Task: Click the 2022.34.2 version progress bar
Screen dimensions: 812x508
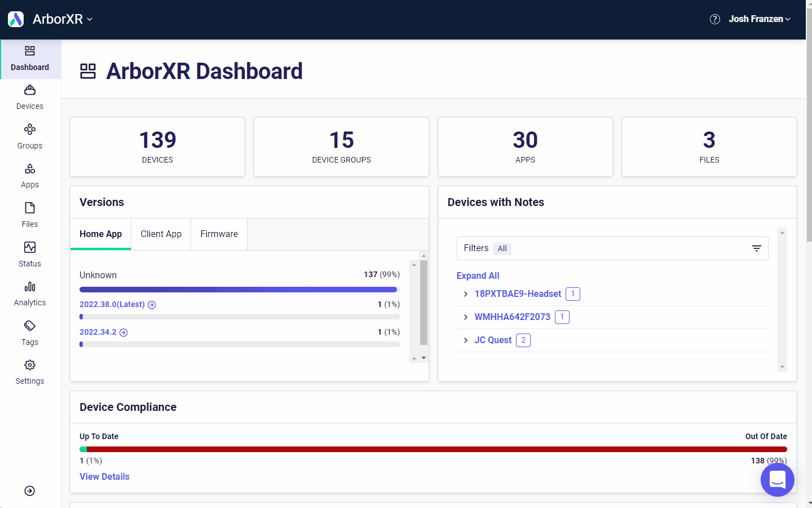Action: tap(240, 344)
